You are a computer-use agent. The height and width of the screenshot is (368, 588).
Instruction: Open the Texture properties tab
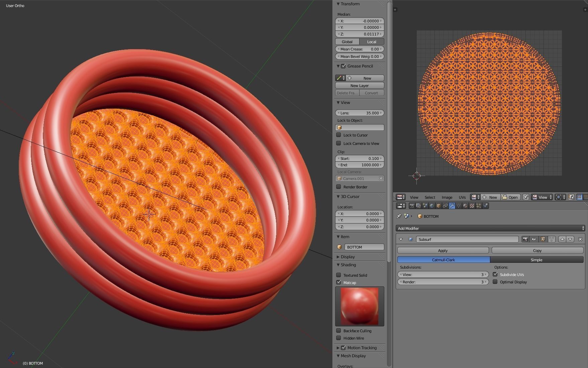coord(472,206)
